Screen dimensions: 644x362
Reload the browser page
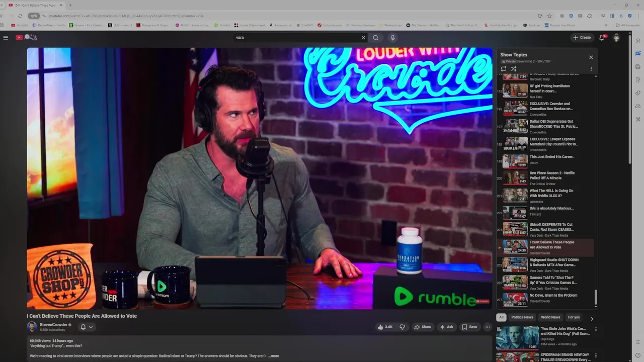pyautogui.click(x=20, y=16)
